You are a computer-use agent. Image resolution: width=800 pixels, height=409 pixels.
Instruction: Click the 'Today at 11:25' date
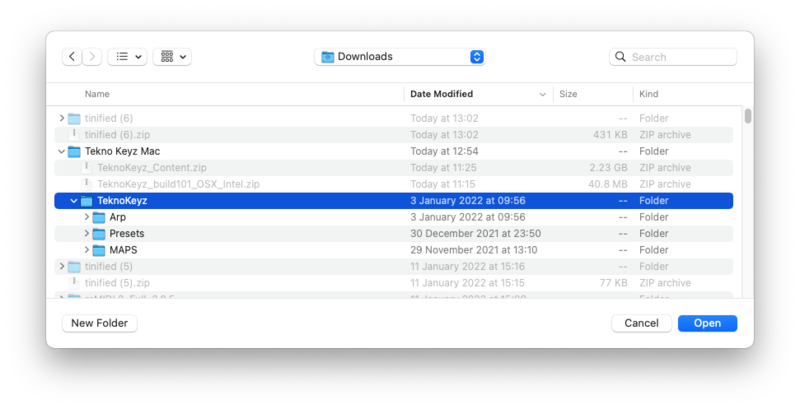point(444,168)
